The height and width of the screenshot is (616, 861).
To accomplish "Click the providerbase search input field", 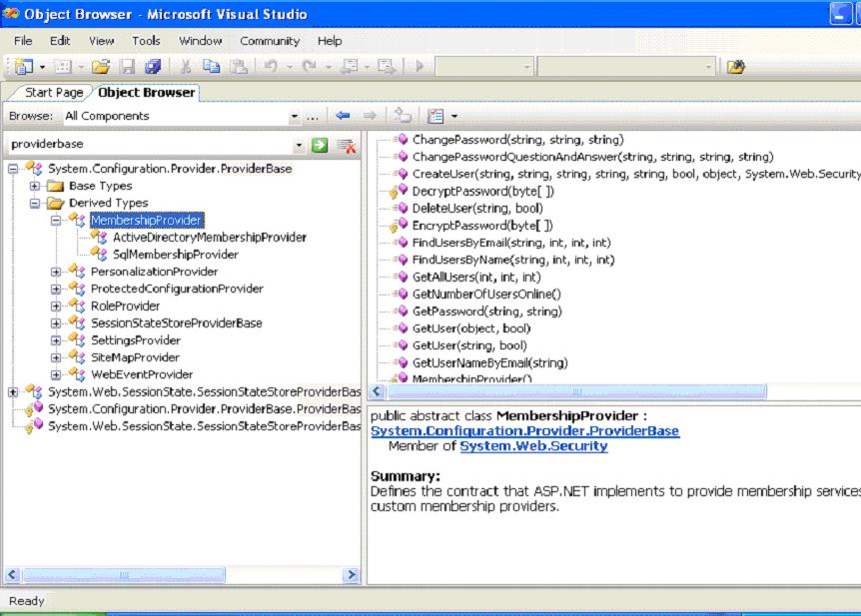I will (x=151, y=145).
